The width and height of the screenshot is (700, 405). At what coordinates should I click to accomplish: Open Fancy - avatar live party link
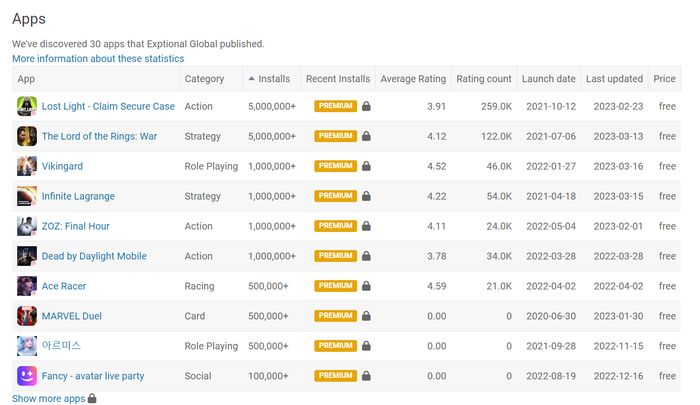(x=93, y=376)
